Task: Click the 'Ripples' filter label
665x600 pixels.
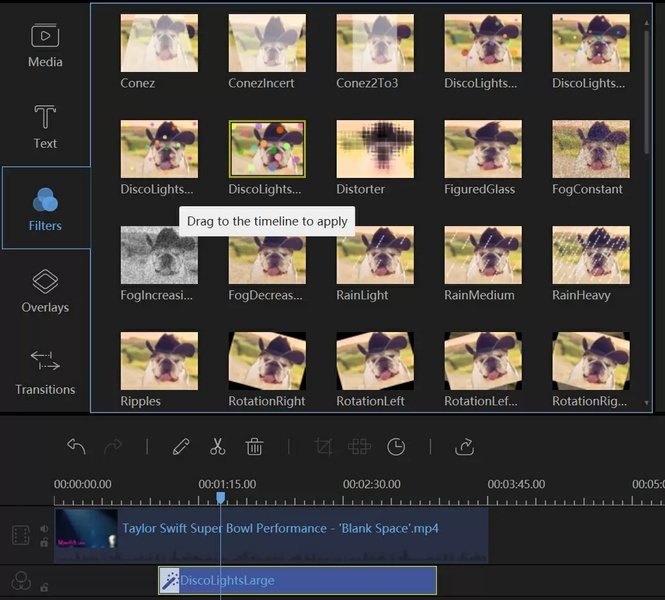Action: (140, 401)
